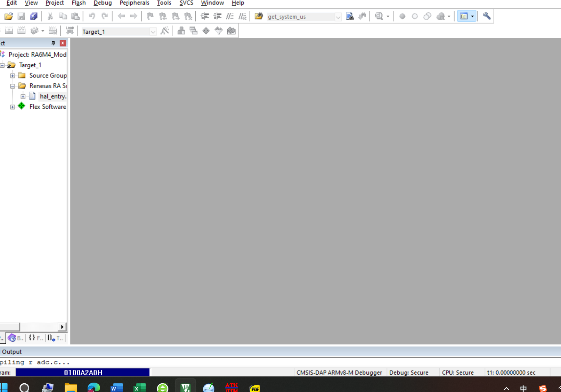Open the Flash menu

[79, 3]
